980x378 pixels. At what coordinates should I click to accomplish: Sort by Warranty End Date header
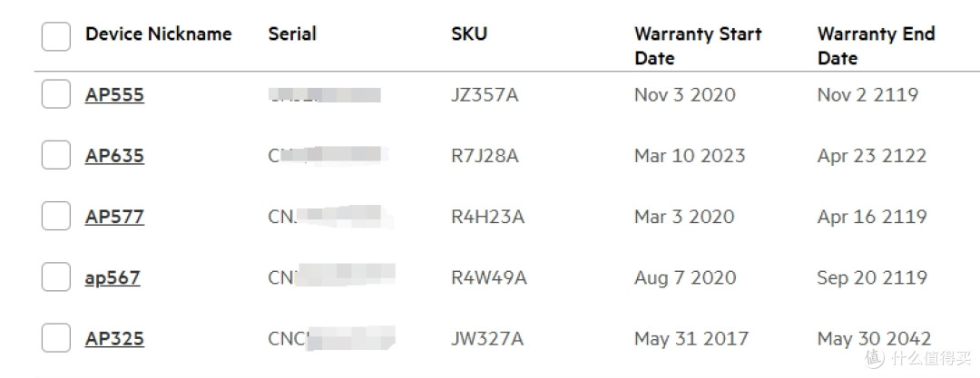[877, 45]
